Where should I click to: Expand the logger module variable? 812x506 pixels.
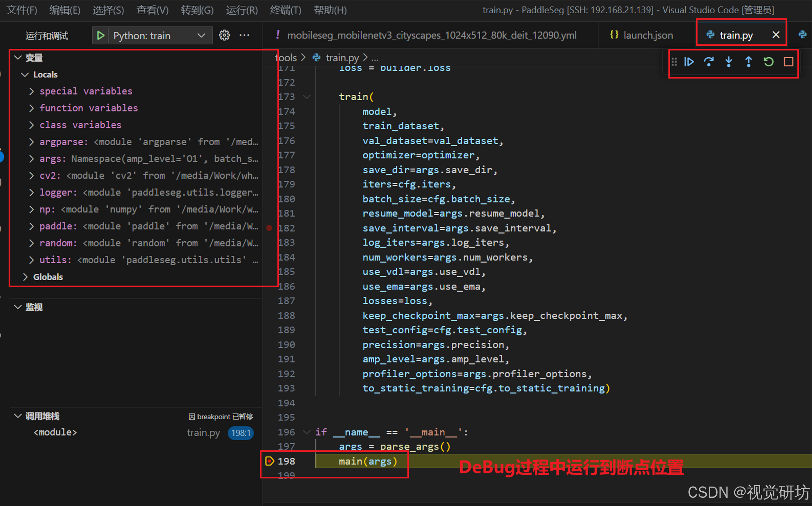click(31, 193)
